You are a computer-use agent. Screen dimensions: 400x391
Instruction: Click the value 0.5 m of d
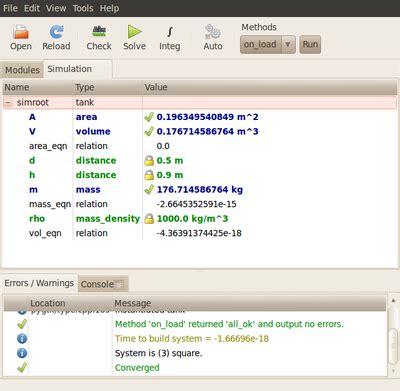tap(170, 161)
